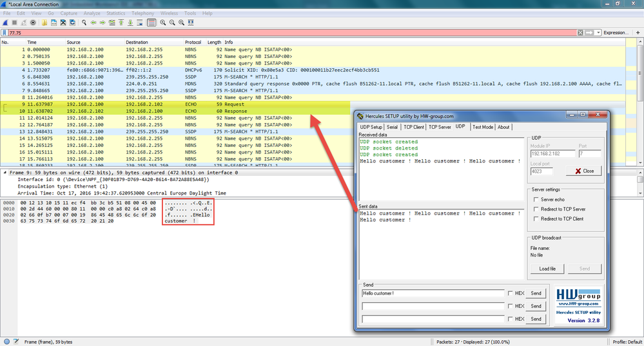Image resolution: width=644 pixels, height=346 pixels.
Task: Select packet 4 DHCPv6 Solicit row
Action: pos(312,70)
